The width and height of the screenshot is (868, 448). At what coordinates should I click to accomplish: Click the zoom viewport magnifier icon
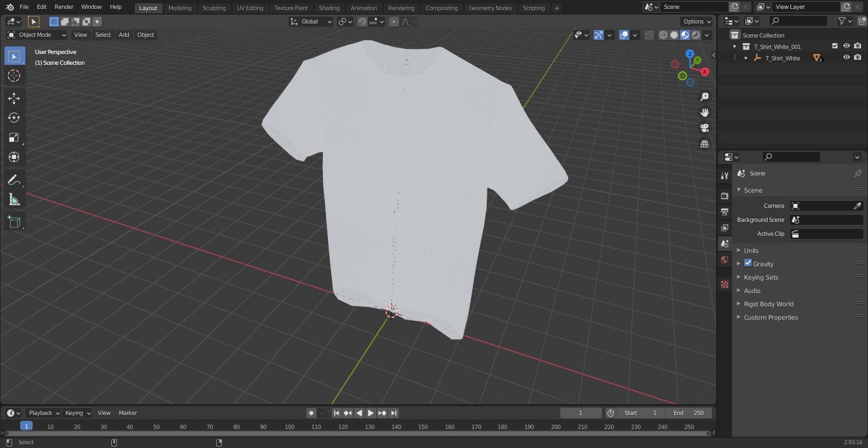[704, 97]
